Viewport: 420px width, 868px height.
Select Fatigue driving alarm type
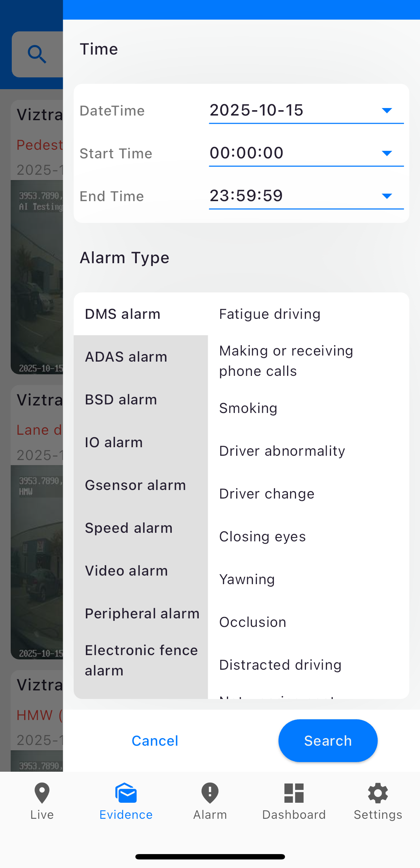tap(270, 314)
